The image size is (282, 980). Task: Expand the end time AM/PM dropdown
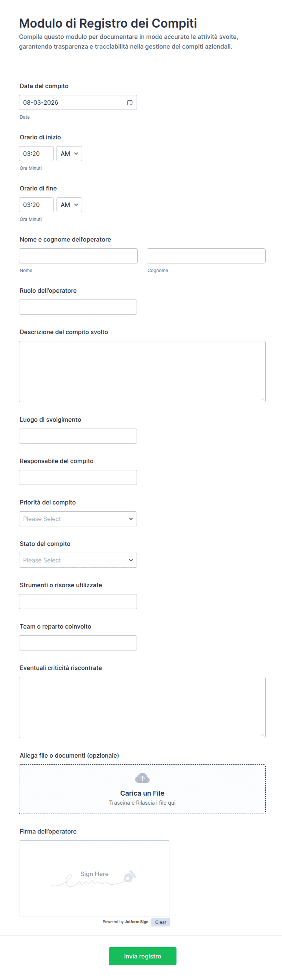pos(69,205)
